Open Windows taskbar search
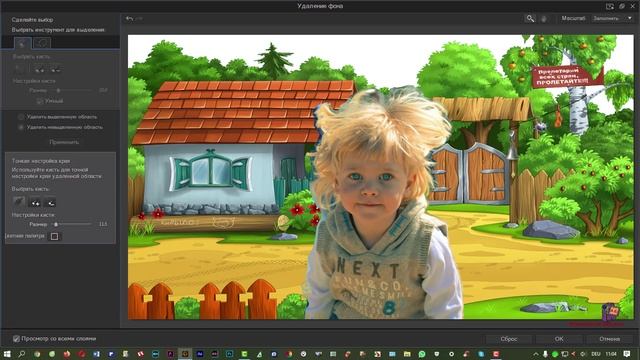 [22, 354]
